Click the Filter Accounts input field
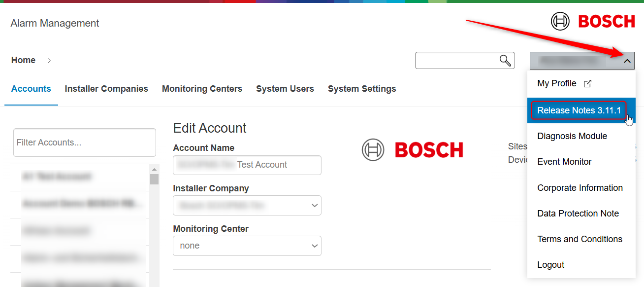 (84, 143)
